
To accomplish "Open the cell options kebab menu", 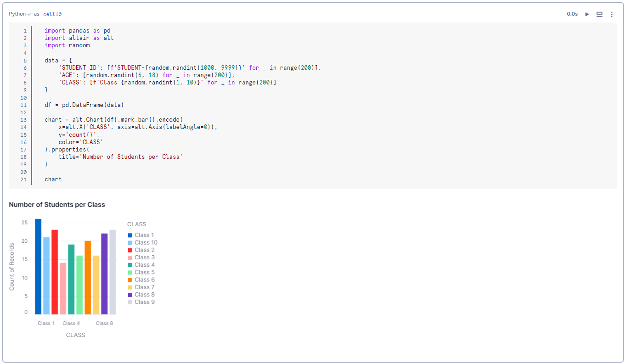I will 612,14.
